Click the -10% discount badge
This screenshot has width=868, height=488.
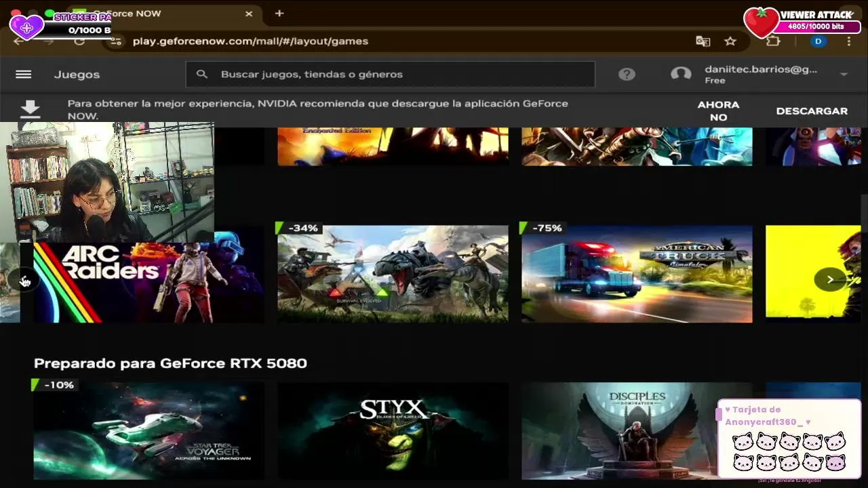[x=55, y=385]
